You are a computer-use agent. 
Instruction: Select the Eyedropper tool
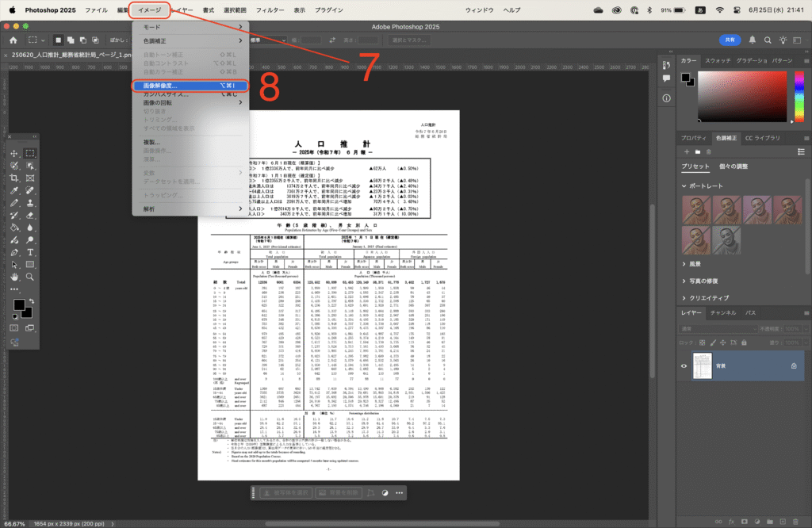14,190
